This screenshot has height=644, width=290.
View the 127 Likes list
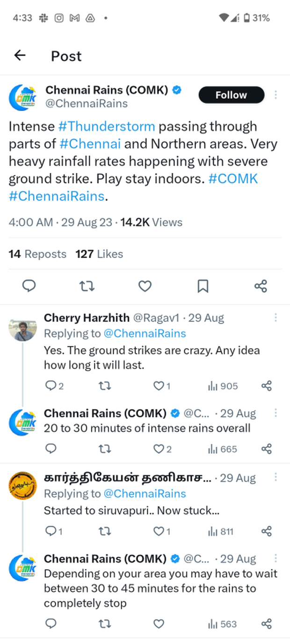point(99,254)
